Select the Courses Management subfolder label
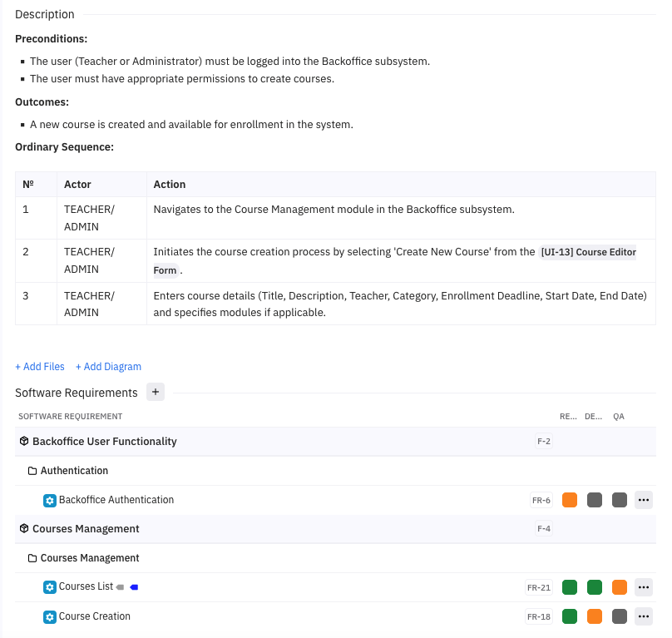672x638 pixels. tap(90, 558)
